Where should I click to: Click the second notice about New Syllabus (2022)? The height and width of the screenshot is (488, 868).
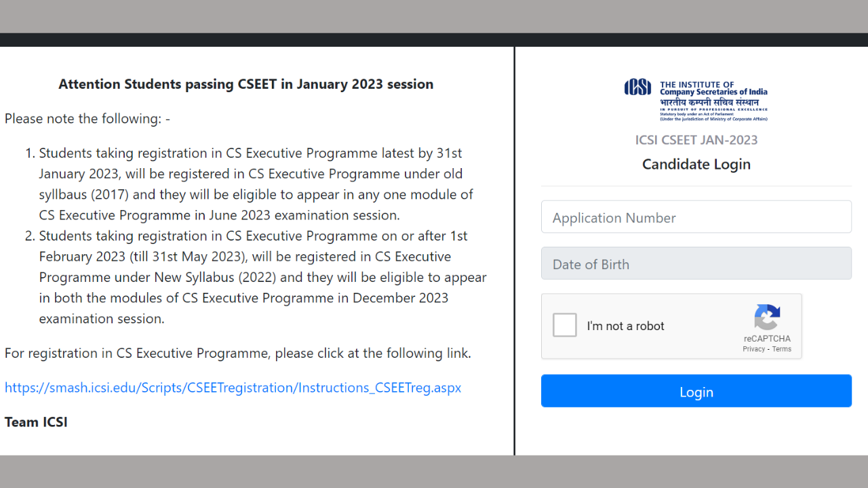[261, 277]
